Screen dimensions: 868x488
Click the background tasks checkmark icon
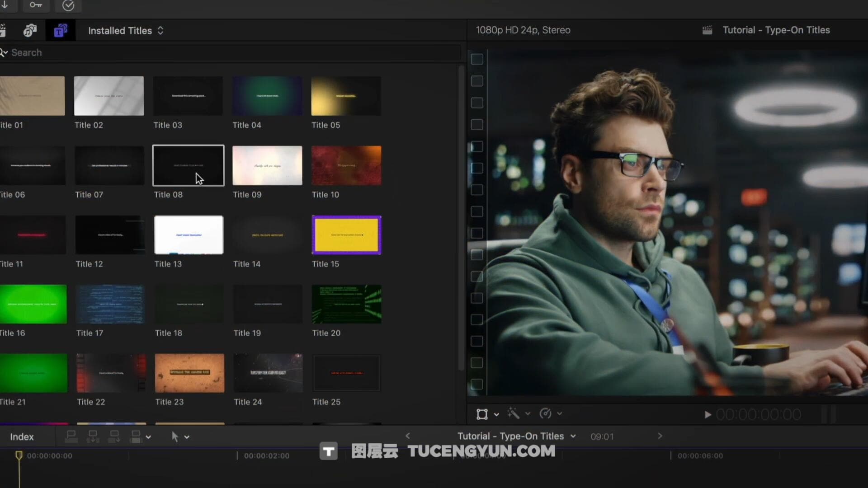68,5
